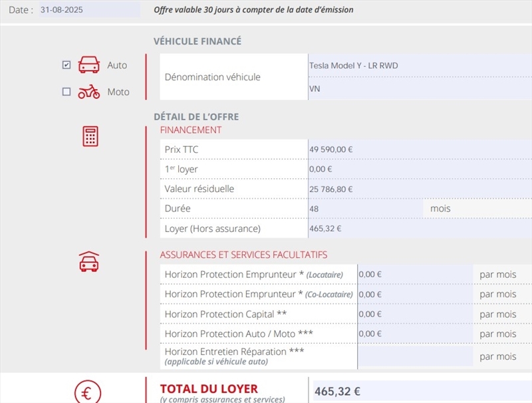Edit the date field 31-08-2025
532x403 pixels.
click(90, 9)
